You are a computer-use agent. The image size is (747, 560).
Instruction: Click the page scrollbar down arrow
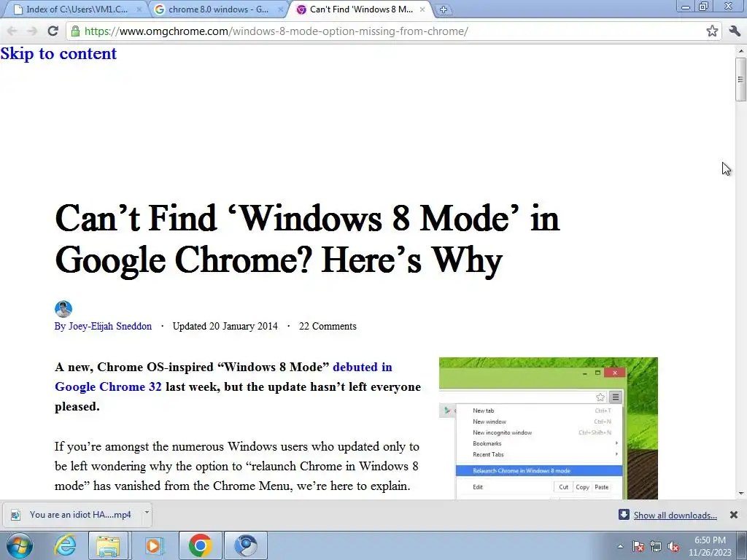click(741, 494)
